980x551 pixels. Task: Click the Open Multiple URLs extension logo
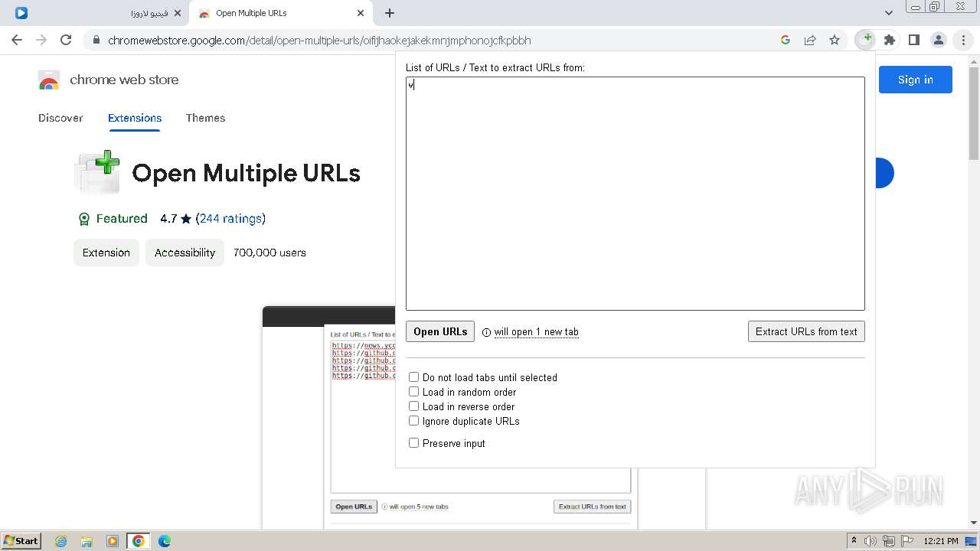(97, 172)
